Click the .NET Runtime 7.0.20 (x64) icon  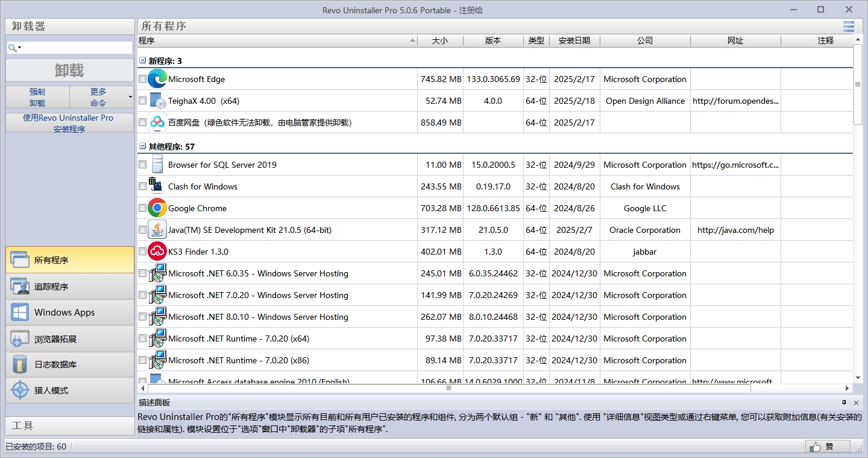pos(157,339)
